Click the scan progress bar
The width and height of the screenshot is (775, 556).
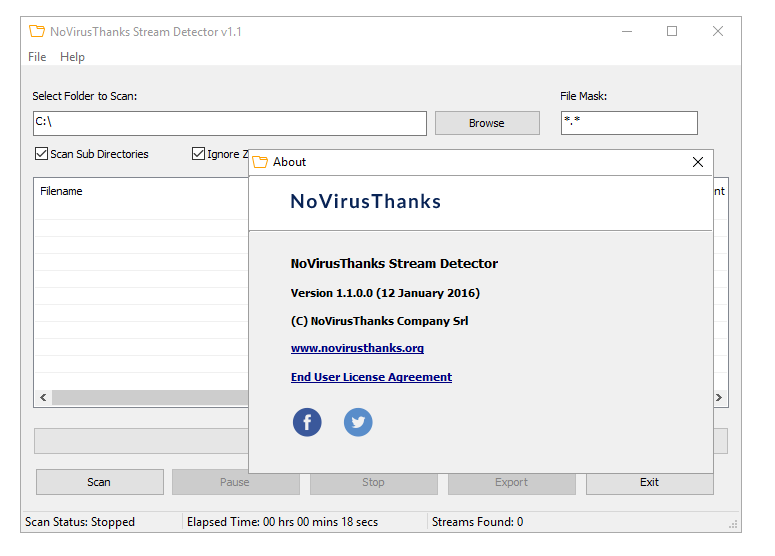(141, 441)
